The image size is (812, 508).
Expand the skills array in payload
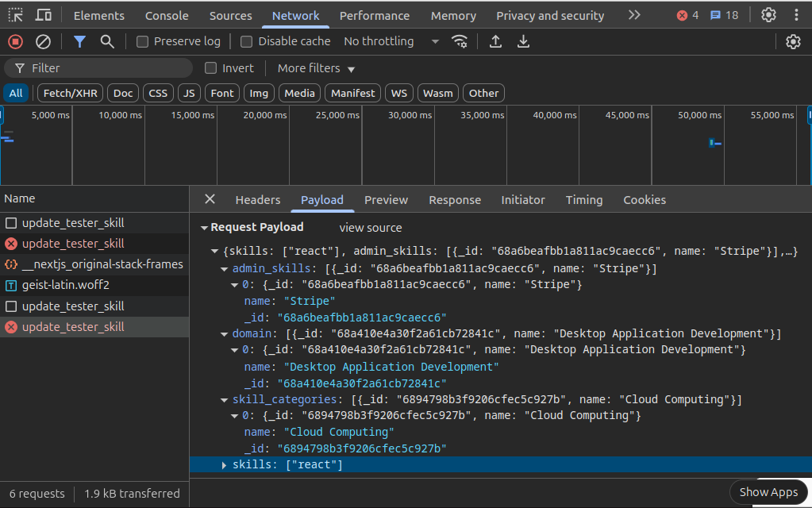[x=225, y=465]
